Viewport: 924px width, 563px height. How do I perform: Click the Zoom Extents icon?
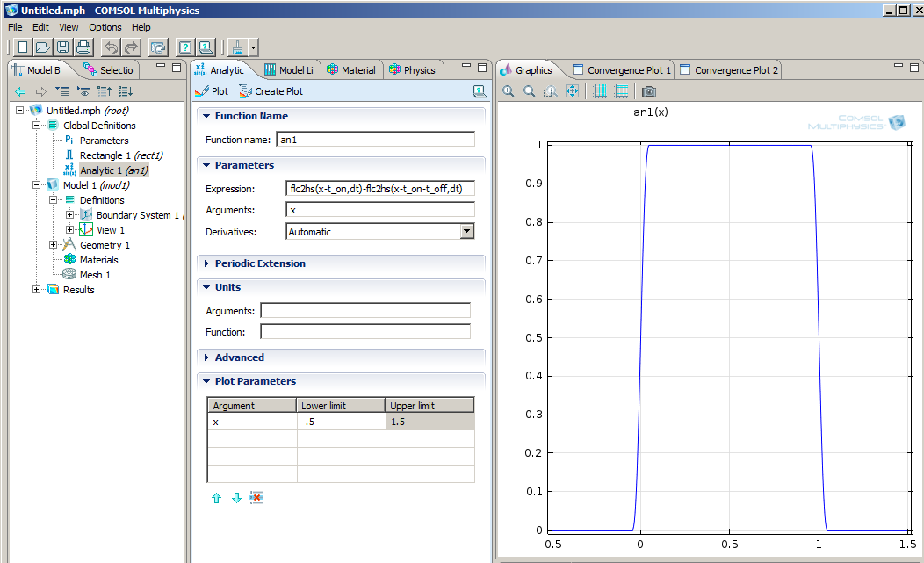(572, 91)
